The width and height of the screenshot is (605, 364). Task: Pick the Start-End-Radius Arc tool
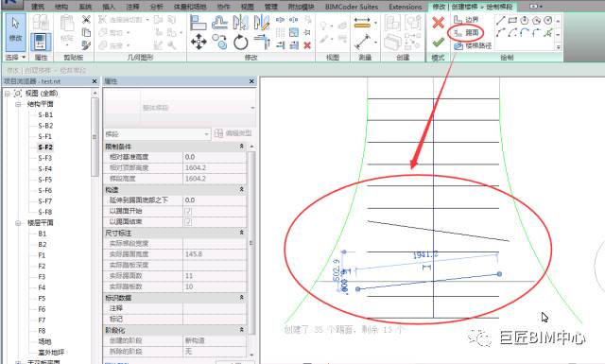tap(500, 33)
